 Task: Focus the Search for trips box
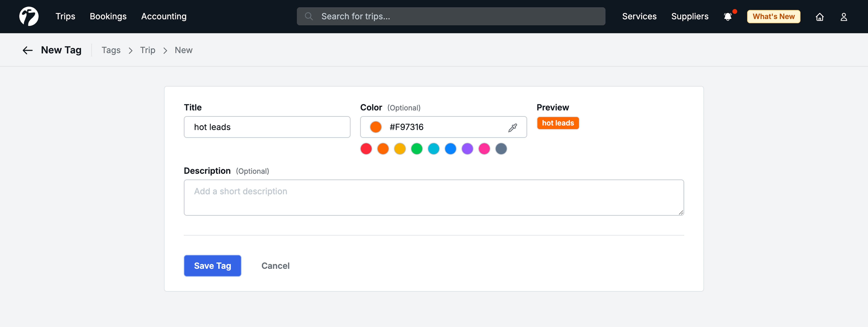click(451, 16)
